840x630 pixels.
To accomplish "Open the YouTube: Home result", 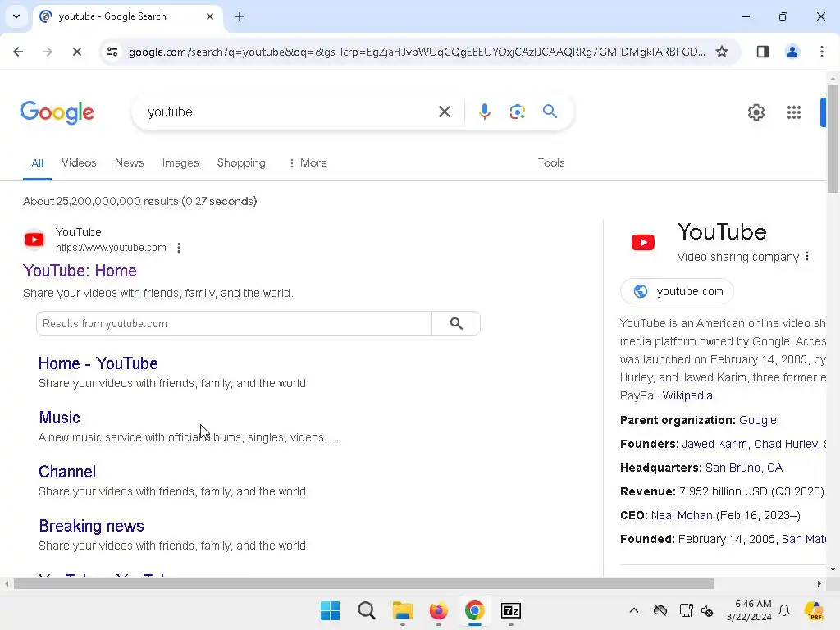I will 80,271.
